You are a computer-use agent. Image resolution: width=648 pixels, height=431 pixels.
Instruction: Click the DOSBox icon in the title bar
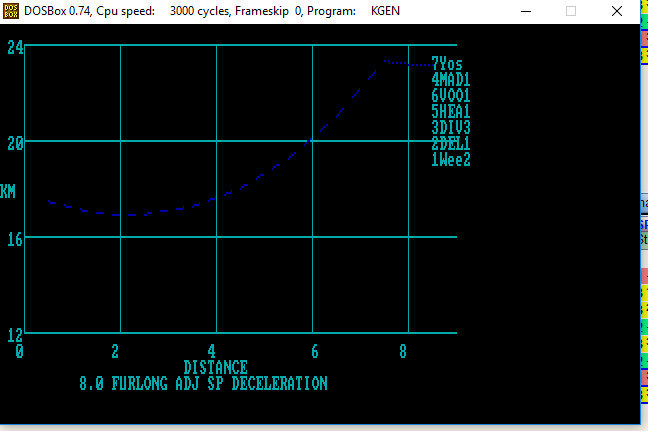pos(11,11)
